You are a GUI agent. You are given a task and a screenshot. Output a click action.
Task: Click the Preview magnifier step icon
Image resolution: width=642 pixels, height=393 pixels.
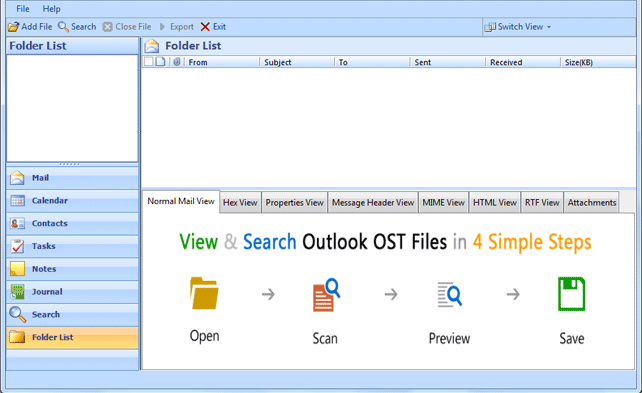point(449,294)
